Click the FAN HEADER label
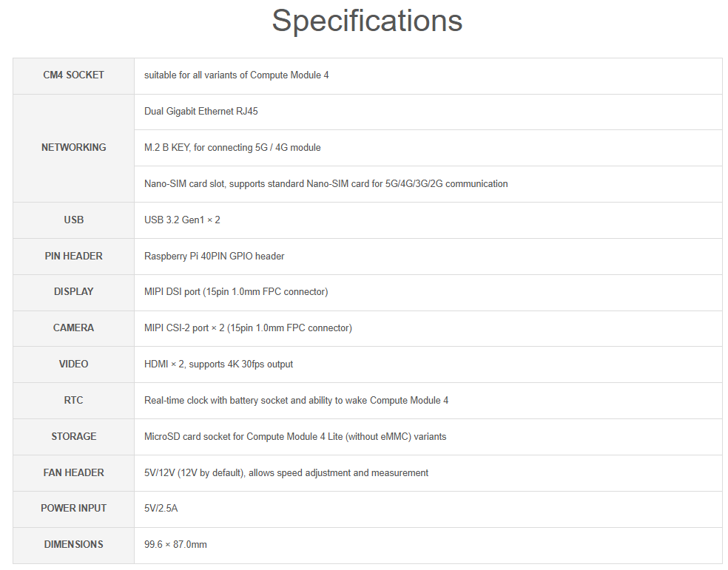 73,472
